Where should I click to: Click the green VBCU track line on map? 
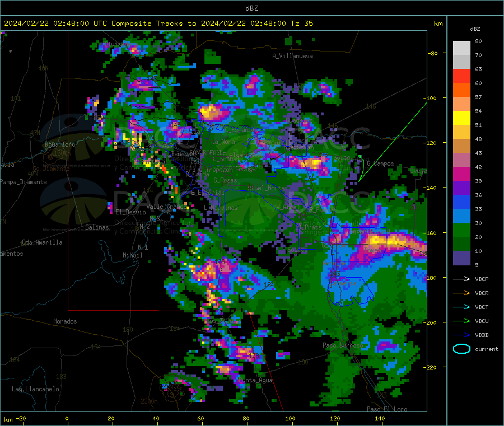pos(393,142)
